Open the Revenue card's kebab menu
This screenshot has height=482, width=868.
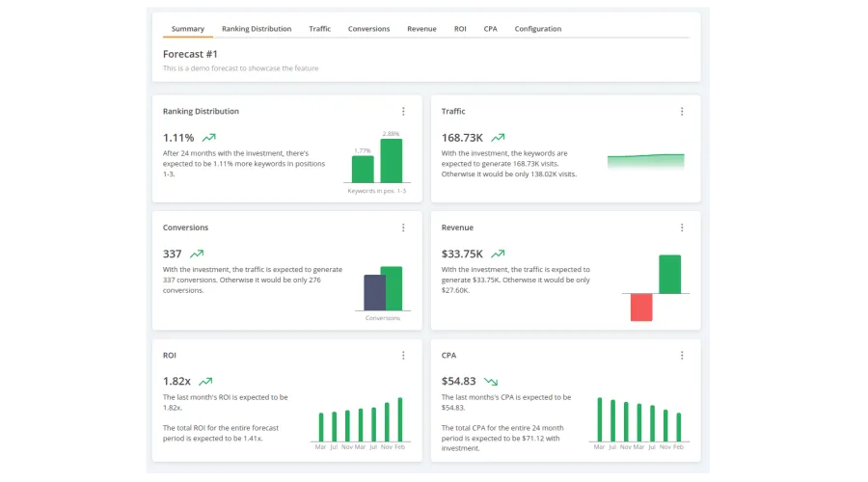682,228
